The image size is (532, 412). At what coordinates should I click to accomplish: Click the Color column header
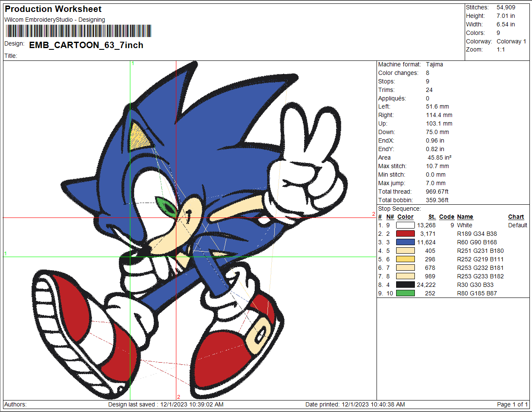(x=405, y=217)
